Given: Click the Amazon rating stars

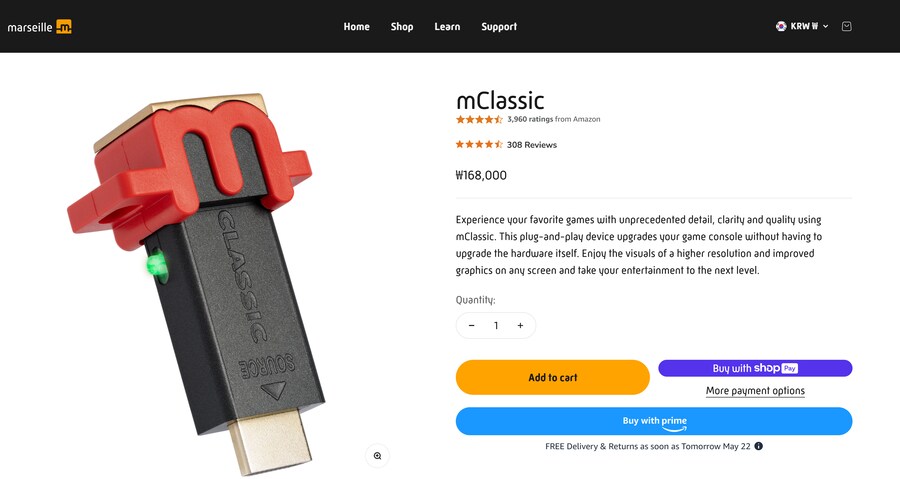Looking at the screenshot, I should coord(479,119).
